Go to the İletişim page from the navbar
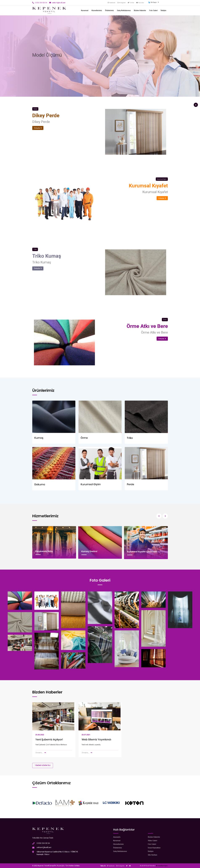 point(163,11)
